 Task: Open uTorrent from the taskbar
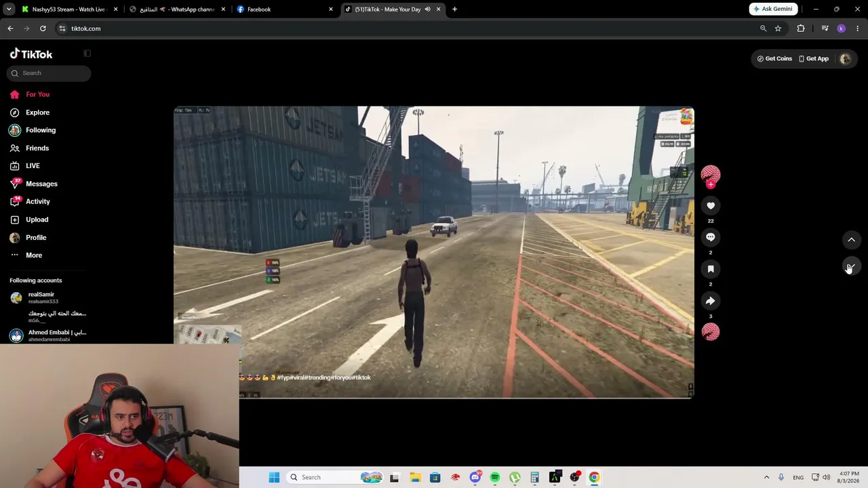[x=515, y=477]
